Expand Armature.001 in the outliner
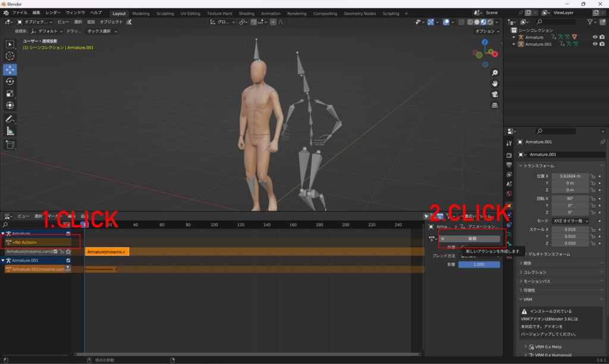The width and height of the screenshot is (609, 364). (514, 44)
